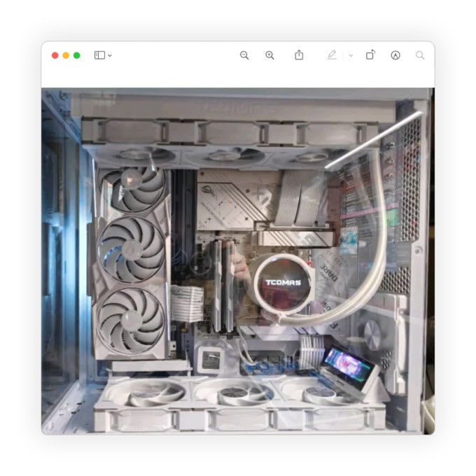The height and width of the screenshot is (476, 476).
Task: Minimize the Preview window
Action: 66,55
